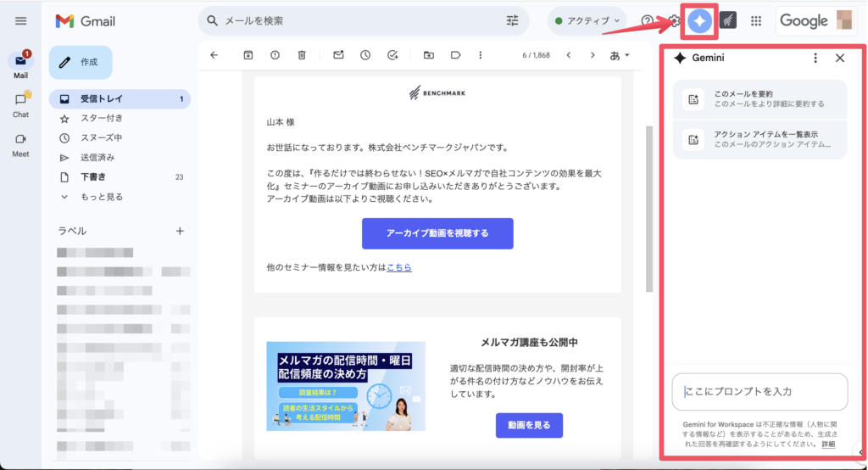The width and height of the screenshot is (868, 470).
Task: Snooze this email with clock icon
Action: click(365, 55)
